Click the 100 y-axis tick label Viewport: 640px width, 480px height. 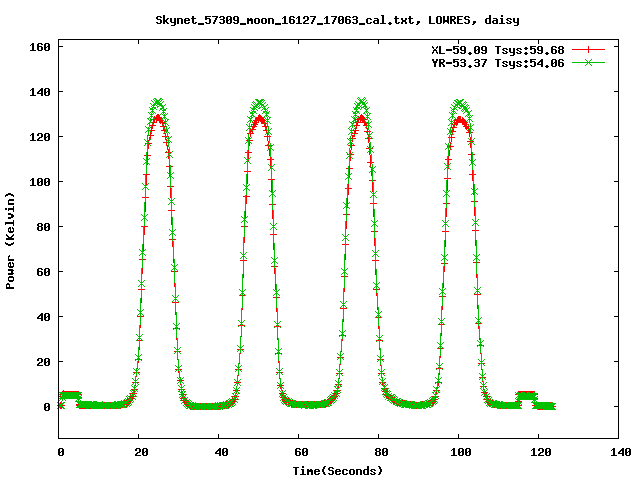[40, 182]
